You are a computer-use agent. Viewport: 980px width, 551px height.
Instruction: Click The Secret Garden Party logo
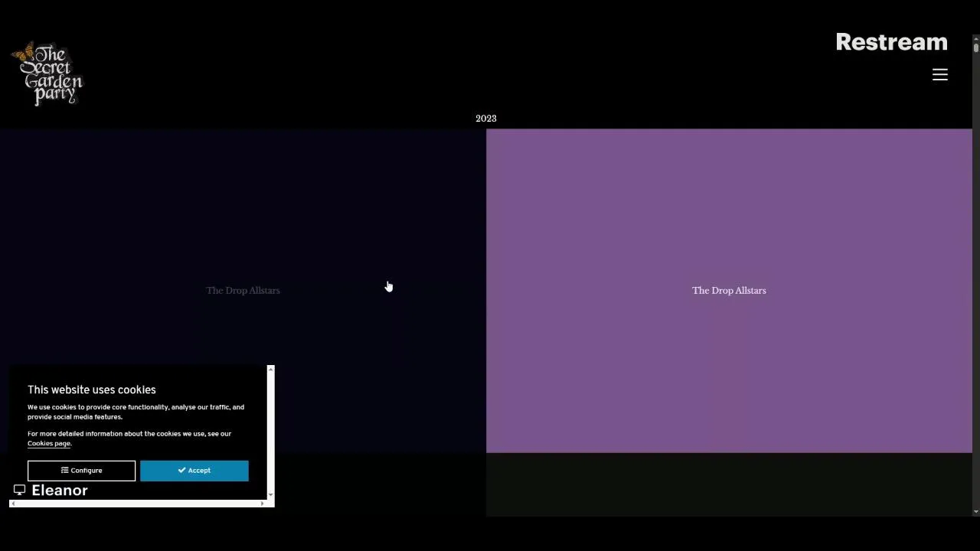click(47, 73)
